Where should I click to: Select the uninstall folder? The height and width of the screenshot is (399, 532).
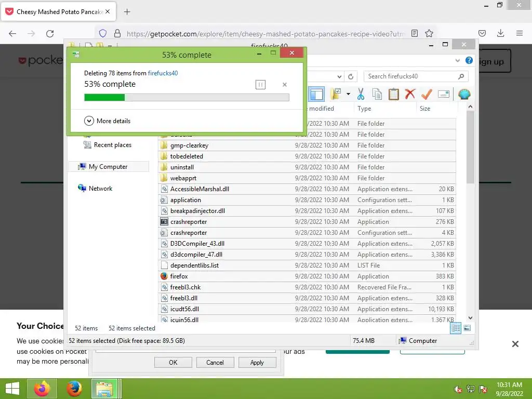pyautogui.click(x=307, y=167)
